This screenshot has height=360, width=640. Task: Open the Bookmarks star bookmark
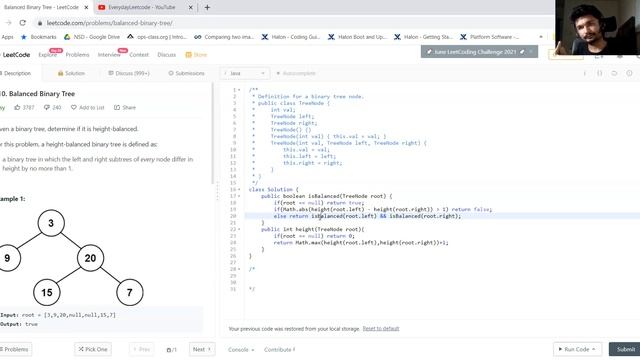tap(39, 37)
